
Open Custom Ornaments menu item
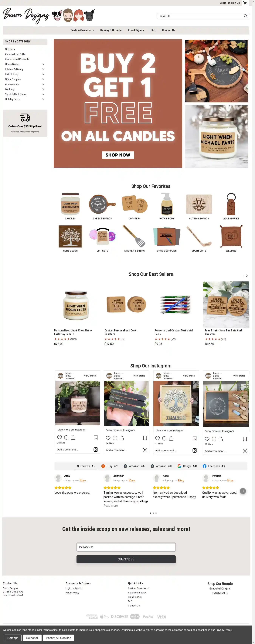[82, 30]
